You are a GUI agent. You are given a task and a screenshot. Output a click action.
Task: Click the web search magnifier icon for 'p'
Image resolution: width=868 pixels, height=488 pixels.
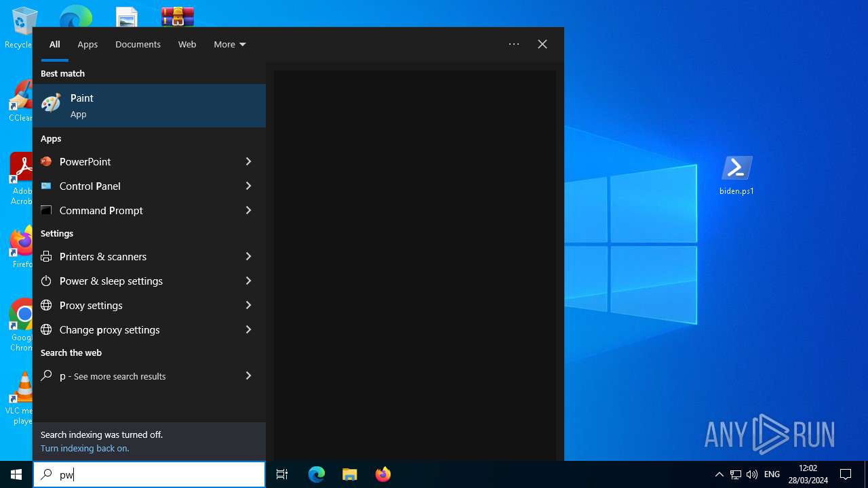point(46,375)
